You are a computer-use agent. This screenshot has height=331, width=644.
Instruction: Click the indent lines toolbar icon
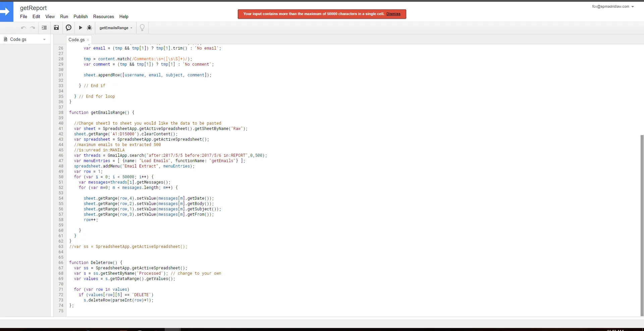(44, 28)
